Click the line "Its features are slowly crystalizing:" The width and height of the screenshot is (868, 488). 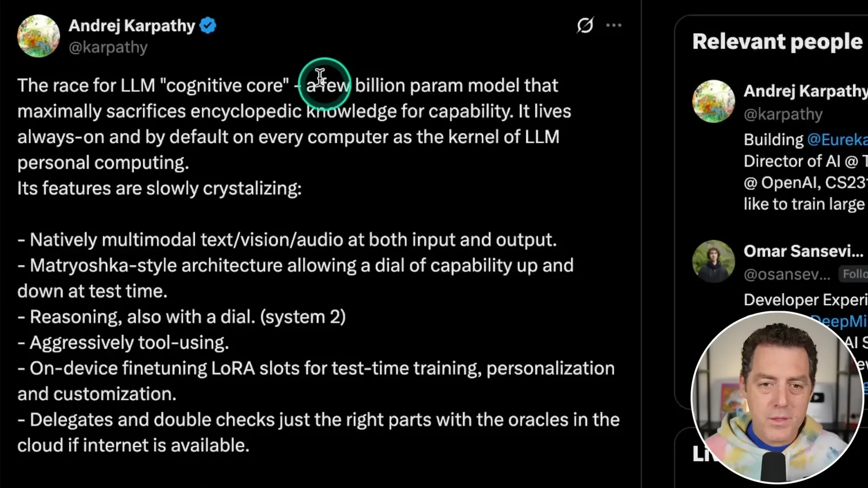pyautogui.click(x=159, y=188)
